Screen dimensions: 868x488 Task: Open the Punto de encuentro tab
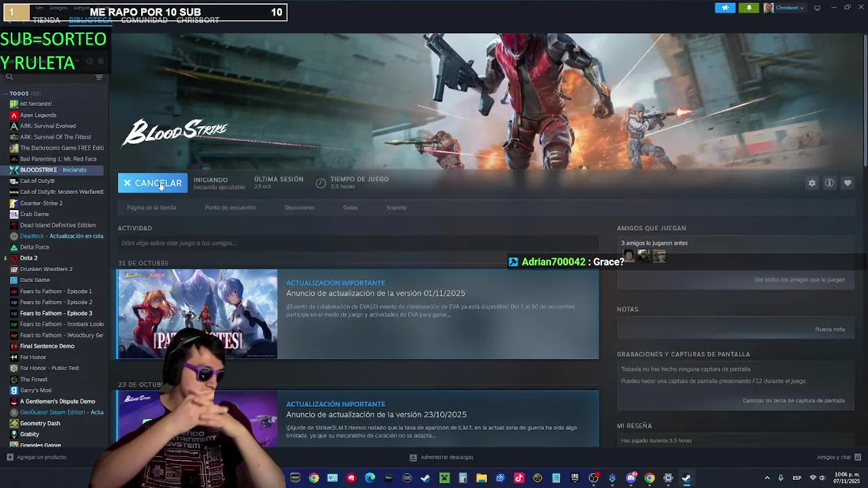pos(230,207)
